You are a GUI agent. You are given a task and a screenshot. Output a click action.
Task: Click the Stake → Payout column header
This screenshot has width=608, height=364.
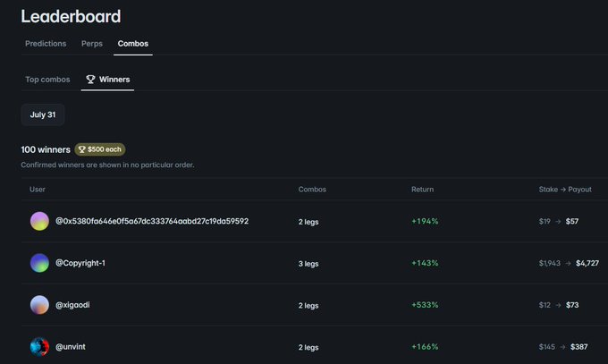[x=565, y=190]
